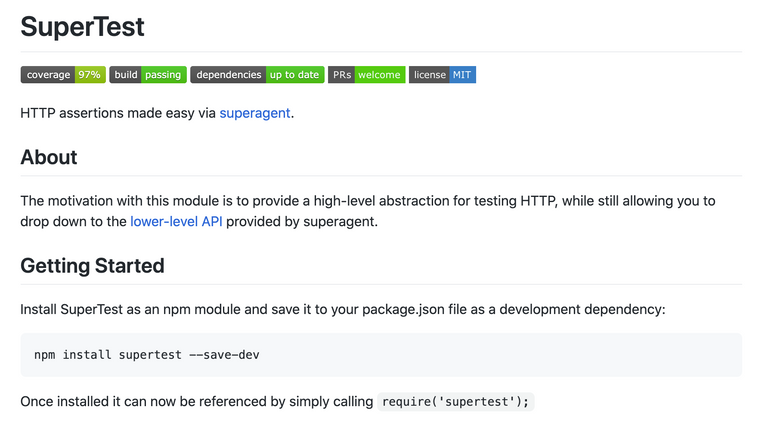Click the coverage 97% badge
768x424 pixels.
[x=63, y=75]
